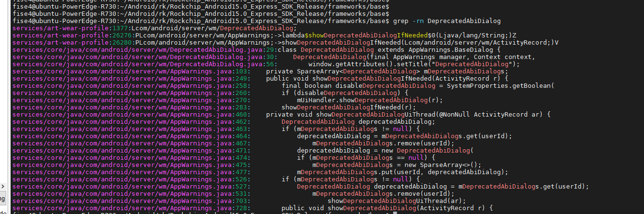Click 'mDeprecatedAbiDialogs.get(userId);' on line 464
Screen dimensions: 644x214
447,136
